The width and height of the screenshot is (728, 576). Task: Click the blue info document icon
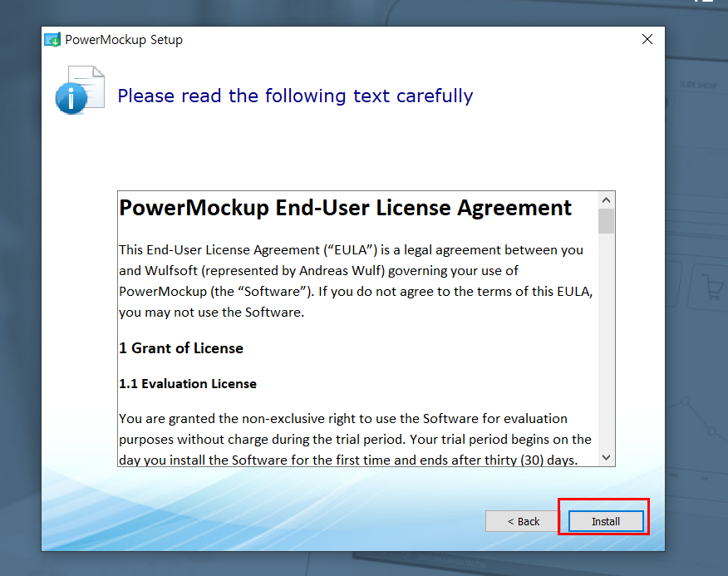[80, 90]
